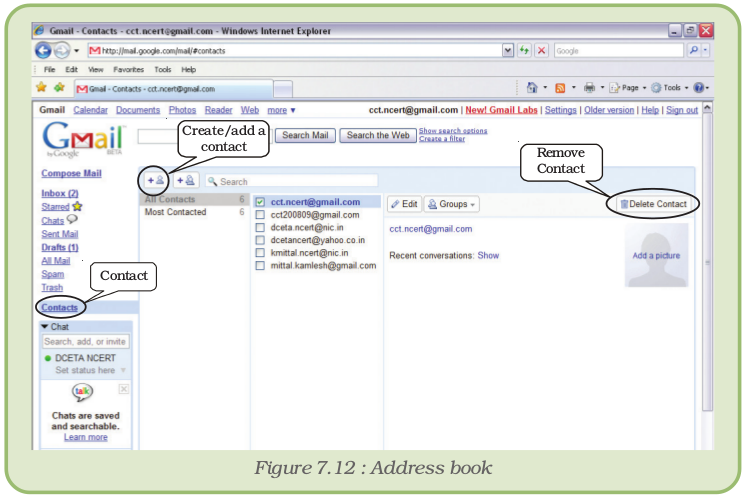
Task: Click the Home icon in IE toolbar
Action: (532, 88)
